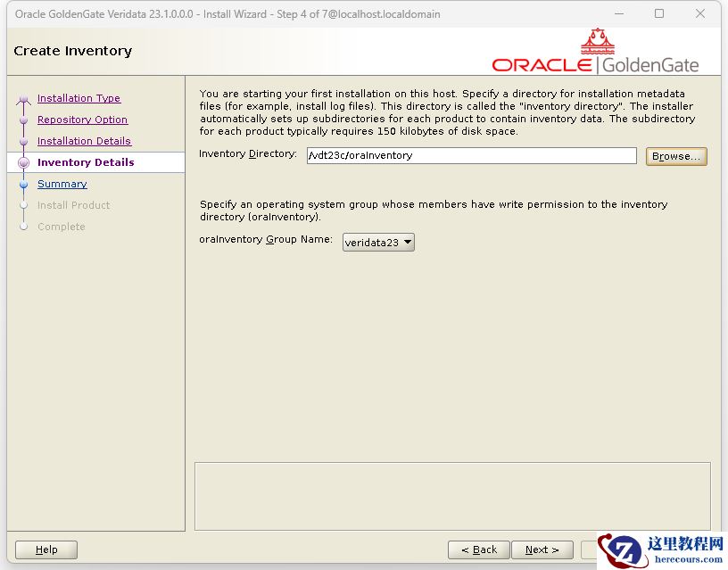The width and height of the screenshot is (728, 570).
Task: Click the Install Product step bullet icon
Action: [x=24, y=205]
